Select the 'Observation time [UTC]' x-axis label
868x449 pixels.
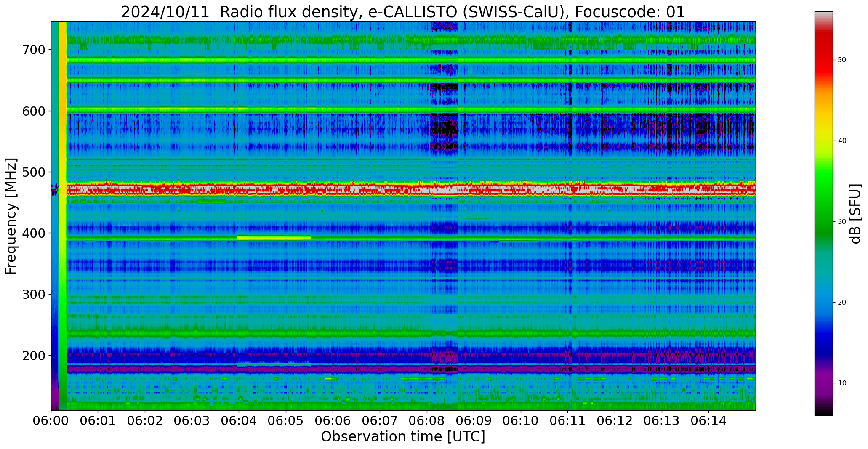pyautogui.click(x=403, y=437)
